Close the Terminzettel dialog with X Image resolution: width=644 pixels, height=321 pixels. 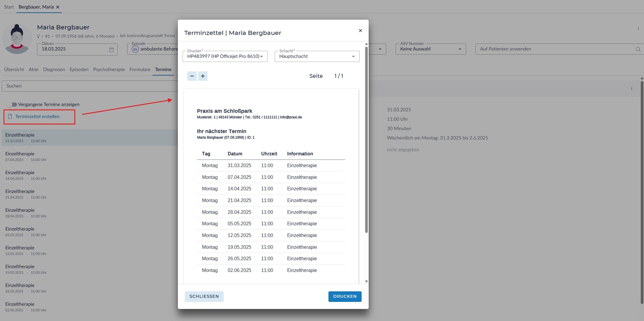point(360,31)
